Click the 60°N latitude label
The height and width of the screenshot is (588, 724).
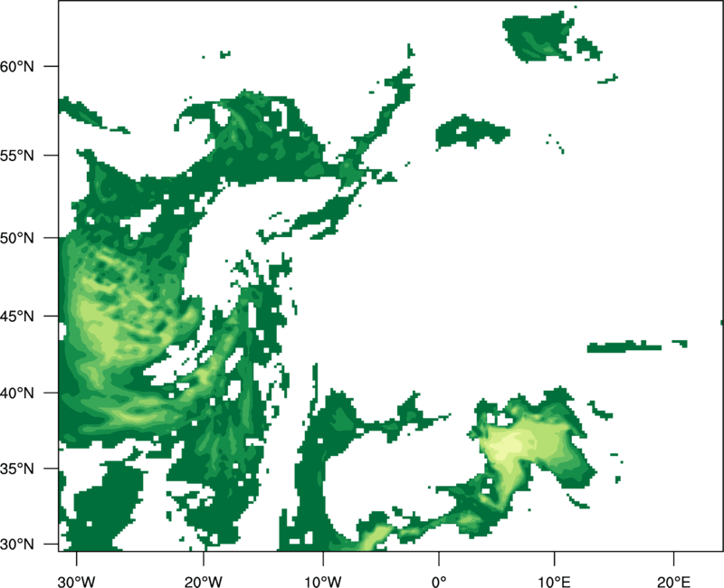coord(17,66)
